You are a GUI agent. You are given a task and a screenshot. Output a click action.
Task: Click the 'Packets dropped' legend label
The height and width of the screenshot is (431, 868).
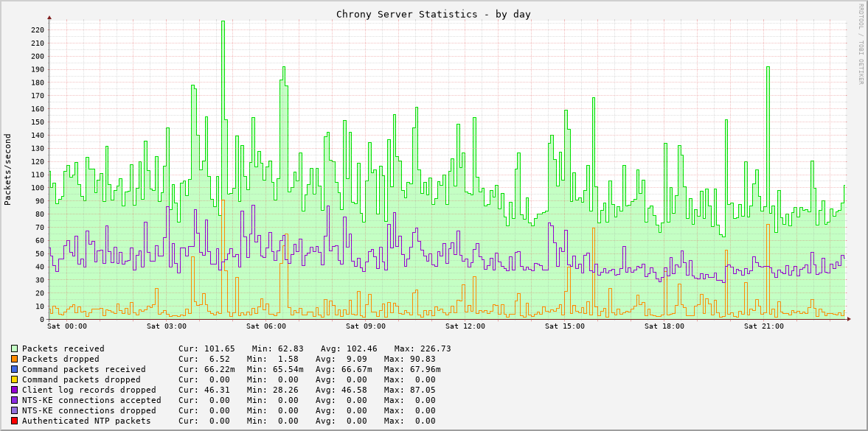pos(61,359)
